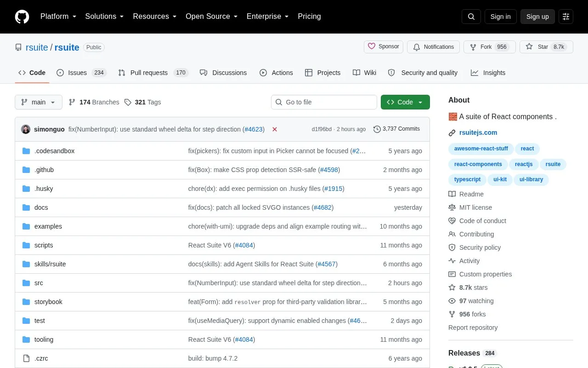Open the rsuitejs.com website link
The height and width of the screenshot is (368, 588).
coord(478,132)
